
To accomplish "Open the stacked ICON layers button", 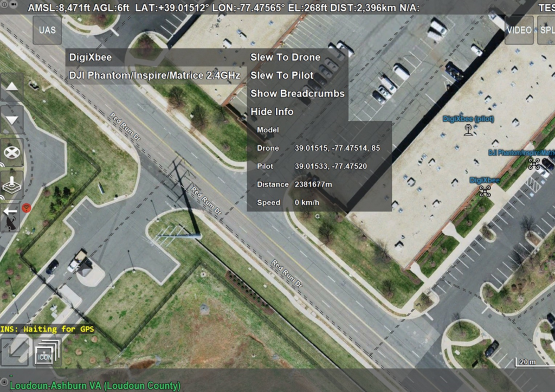I will [x=47, y=352].
